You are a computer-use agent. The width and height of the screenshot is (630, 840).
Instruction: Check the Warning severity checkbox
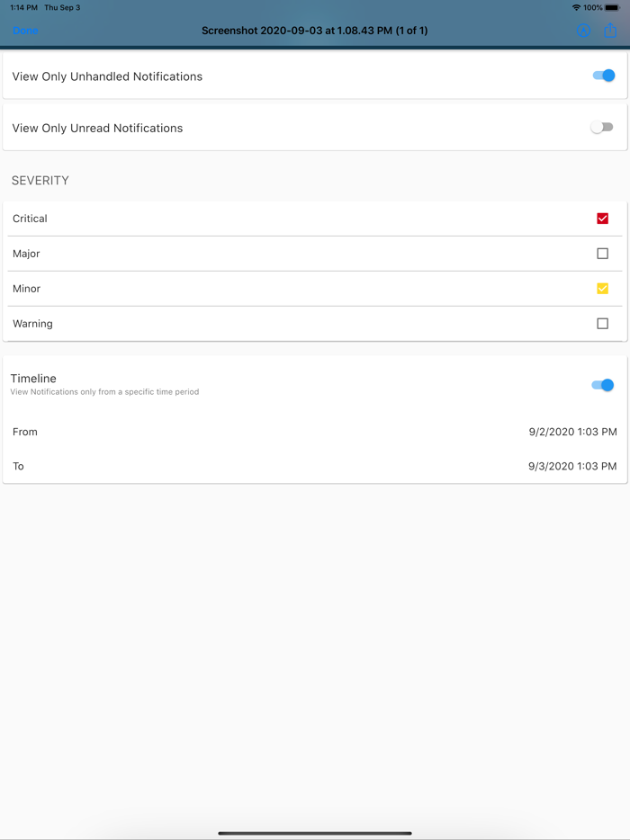(602, 324)
